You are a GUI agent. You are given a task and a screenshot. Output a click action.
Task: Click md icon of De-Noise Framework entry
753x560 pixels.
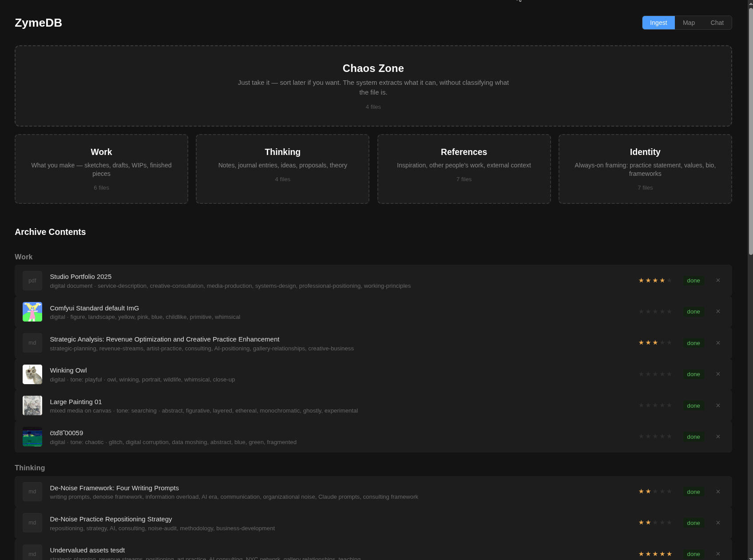click(x=32, y=492)
